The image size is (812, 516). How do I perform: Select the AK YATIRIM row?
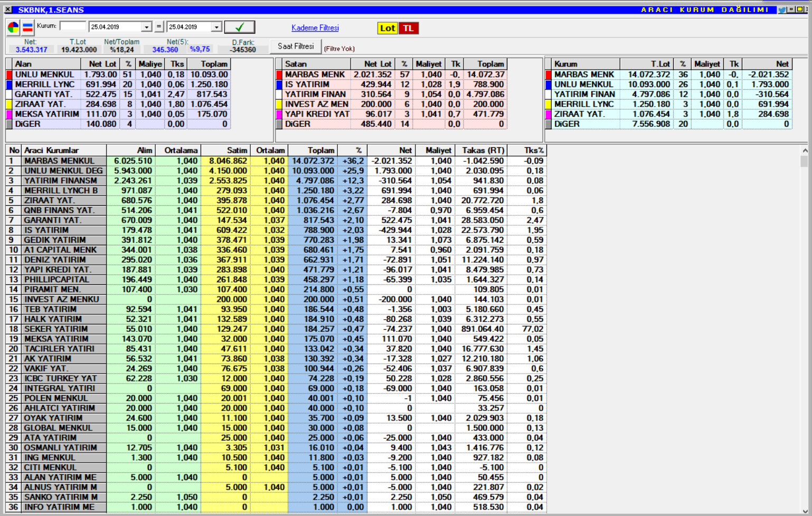pyautogui.click(x=276, y=359)
